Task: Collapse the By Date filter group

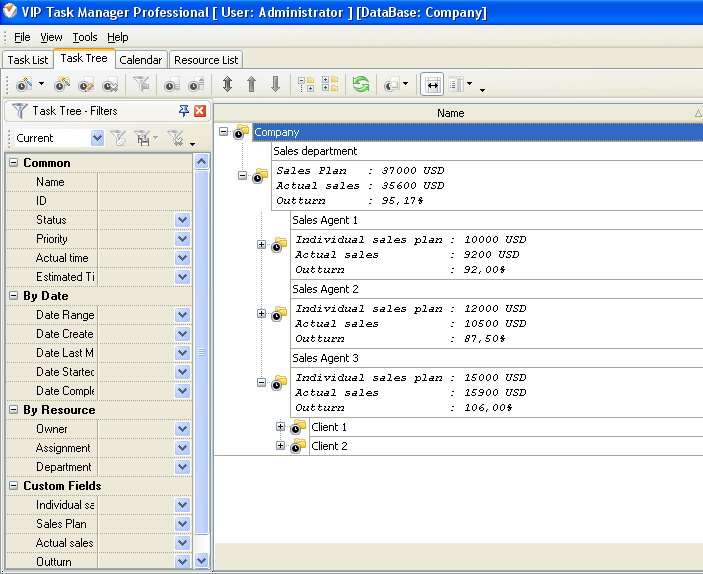Action: (x=13, y=296)
